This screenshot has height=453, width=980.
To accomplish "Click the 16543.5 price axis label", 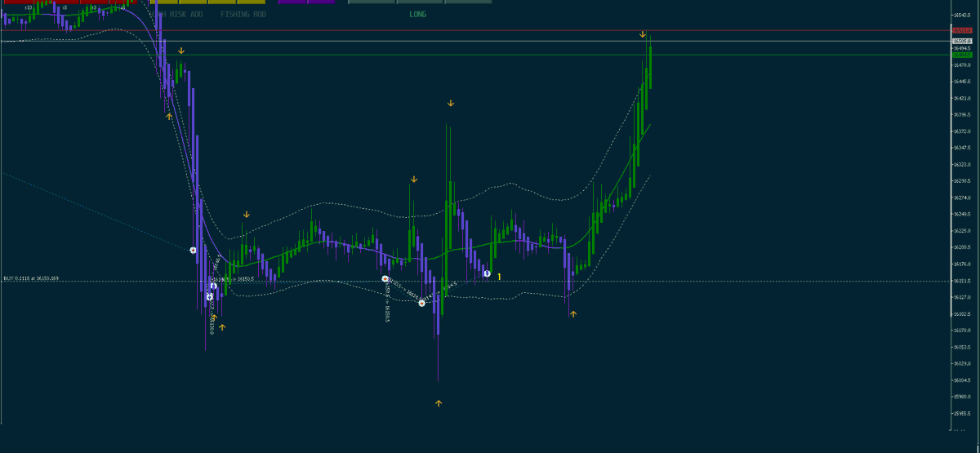I will 961,16.
